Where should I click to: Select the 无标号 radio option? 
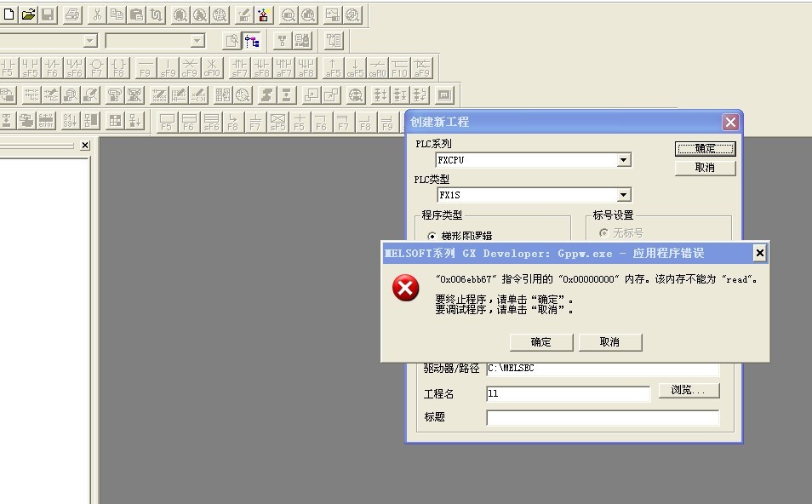point(604,232)
